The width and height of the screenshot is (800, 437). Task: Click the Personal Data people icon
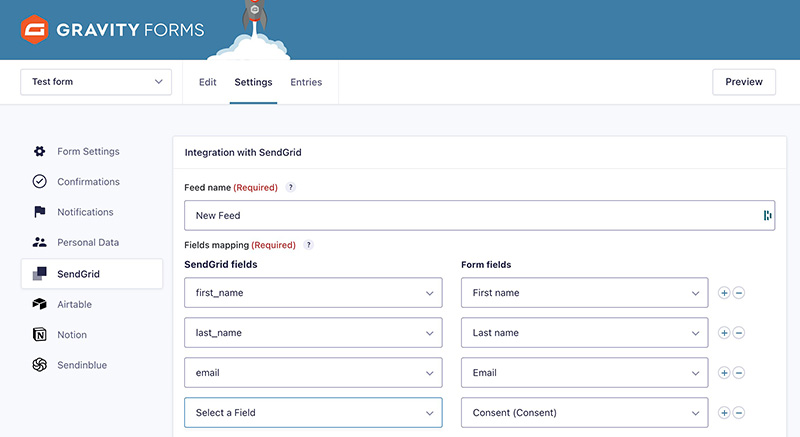pos(39,242)
